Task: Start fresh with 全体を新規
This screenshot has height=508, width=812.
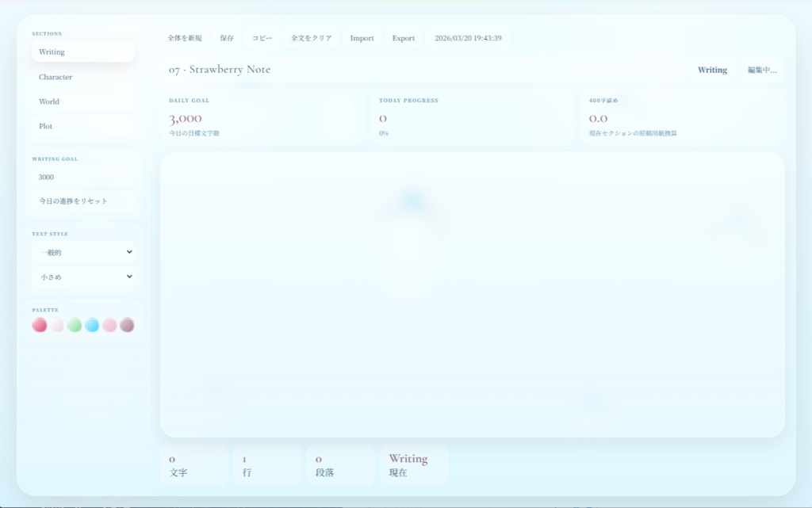Action: coord(184,37)
